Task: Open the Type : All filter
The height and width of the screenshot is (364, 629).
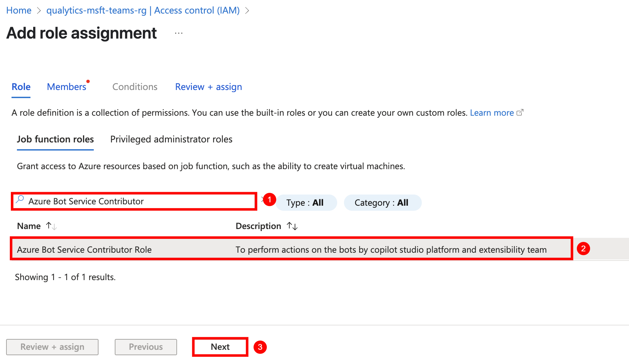Action: [306, 202]
